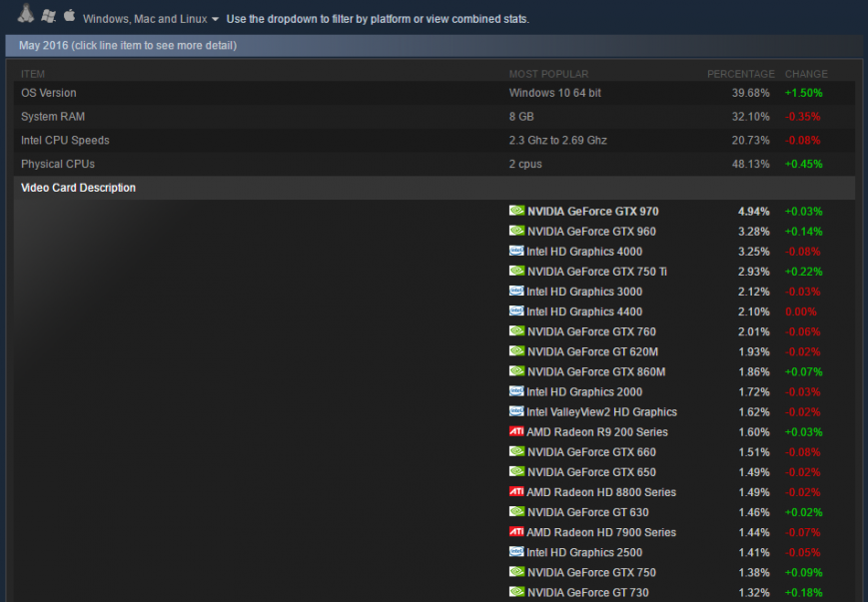Click the 48.13% Physical CPUs percentage
The height and width of the screenshot is (602, 868).
tap(750, 165)
